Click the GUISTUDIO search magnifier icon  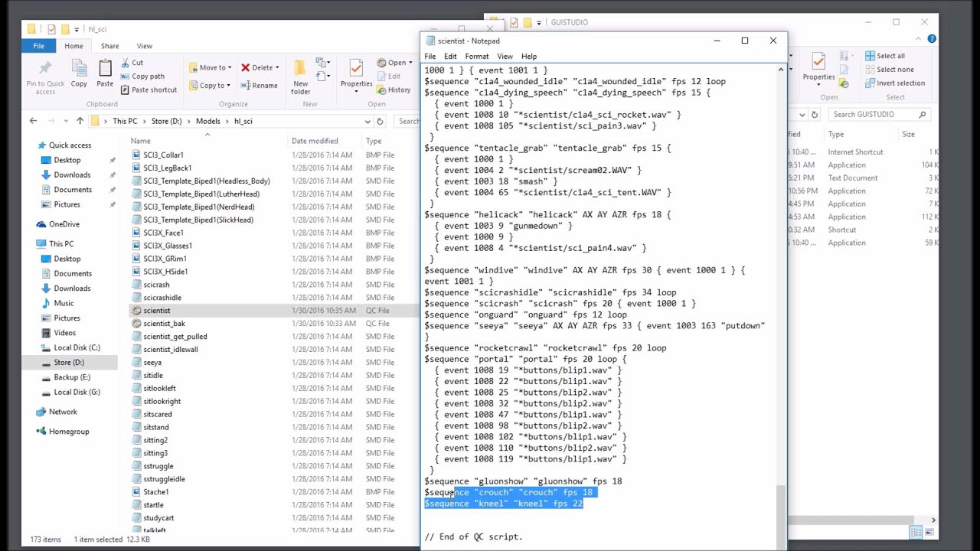coord(922,114)
